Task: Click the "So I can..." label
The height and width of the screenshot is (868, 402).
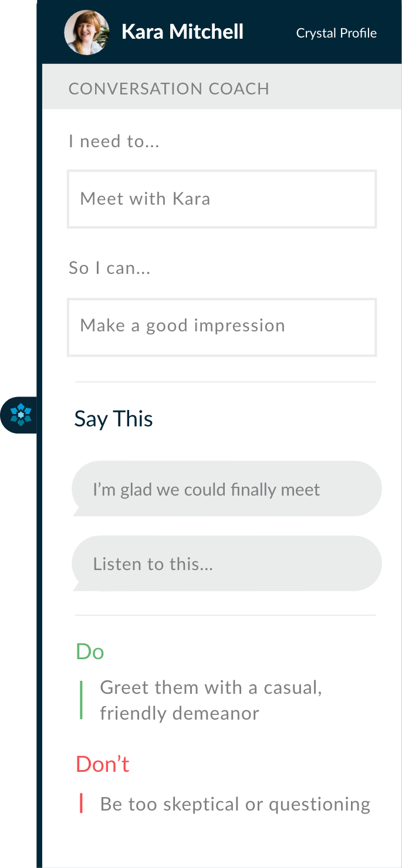Action: coord(110,268)
